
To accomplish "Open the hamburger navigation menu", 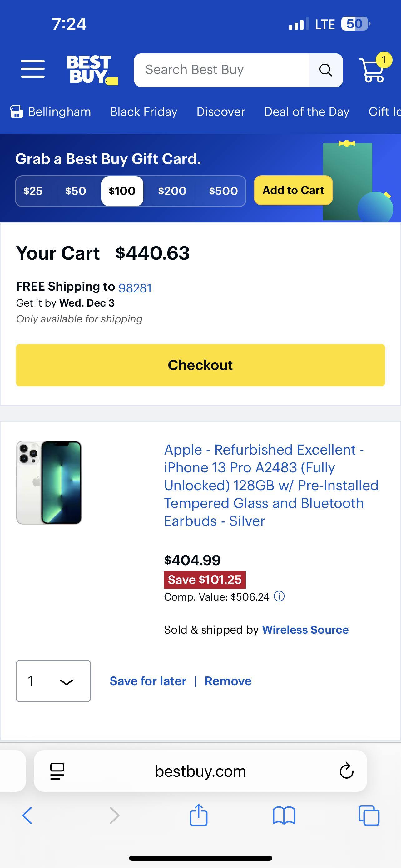I will pyautogui.click(x=33, y=70).
